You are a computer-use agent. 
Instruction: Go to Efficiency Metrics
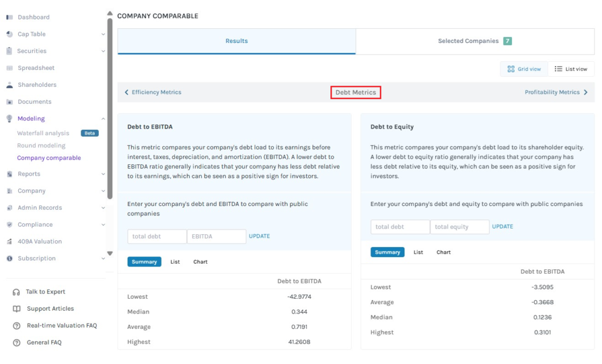[153, 92]
